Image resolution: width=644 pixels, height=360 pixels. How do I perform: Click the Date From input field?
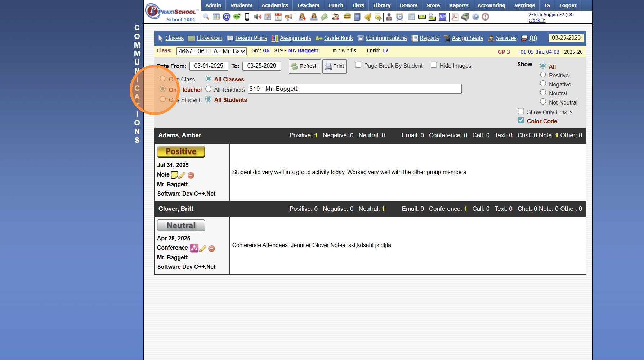(x=209, y=66)
